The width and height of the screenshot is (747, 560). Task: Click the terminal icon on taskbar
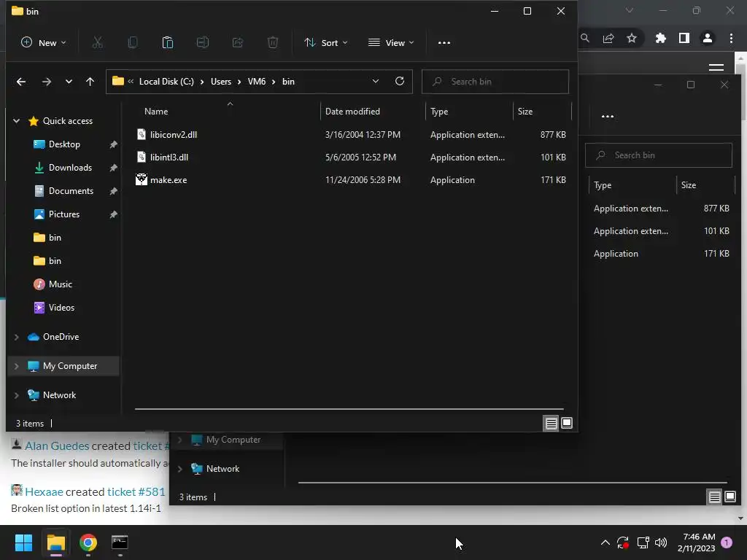pyautogui.click(x=120, y=542)
